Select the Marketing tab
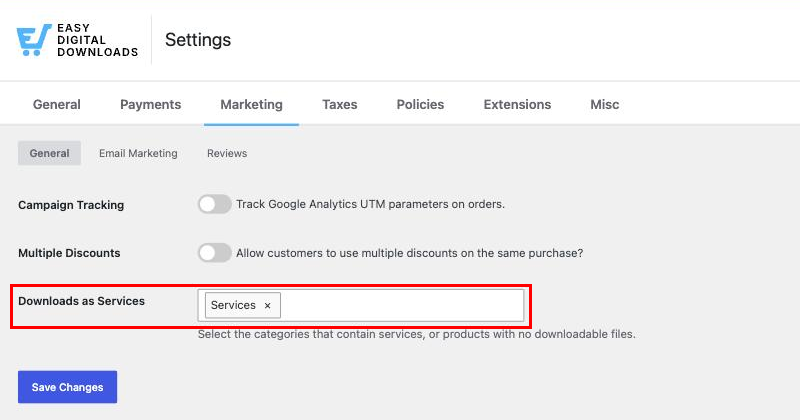This screenshot has width=800, height=420. (252, 104)
